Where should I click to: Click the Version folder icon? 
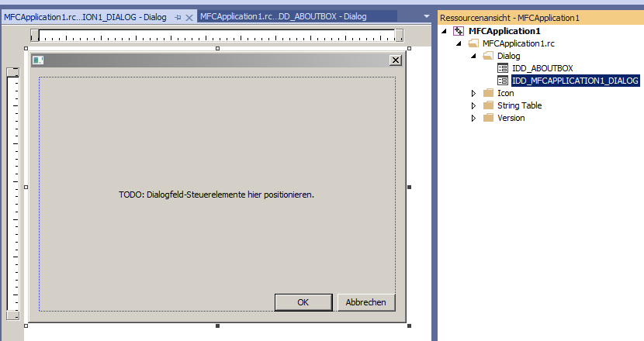pos(488,117)
